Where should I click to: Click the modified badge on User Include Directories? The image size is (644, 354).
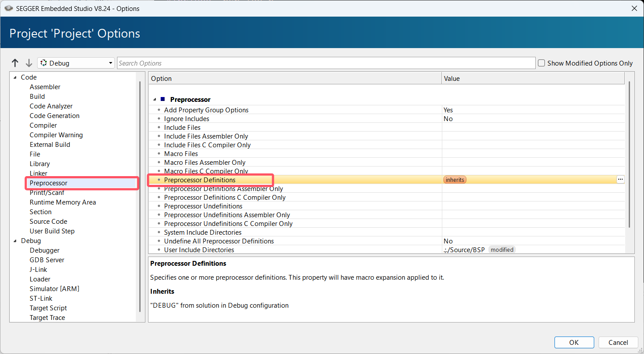pos(502,250)
